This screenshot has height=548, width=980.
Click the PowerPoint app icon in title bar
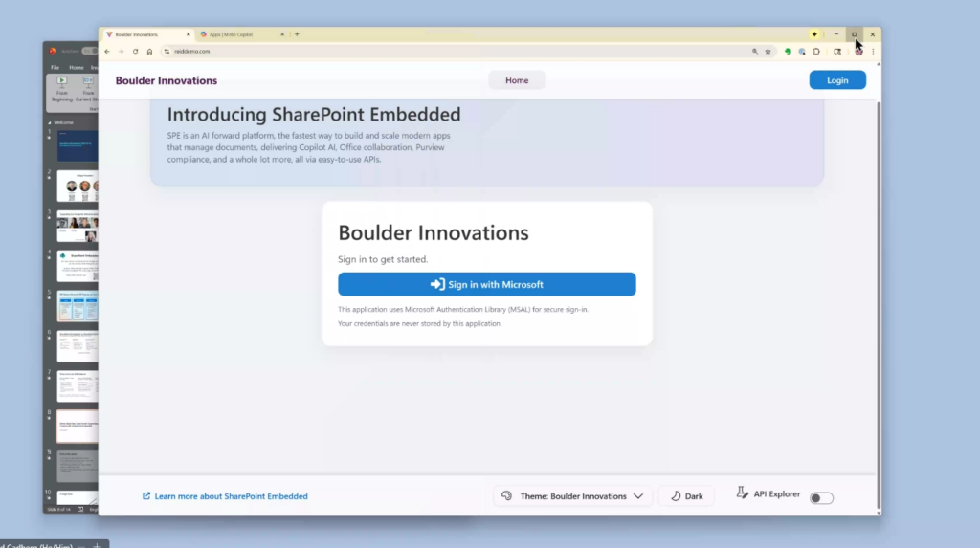click(x=54, y=51)
